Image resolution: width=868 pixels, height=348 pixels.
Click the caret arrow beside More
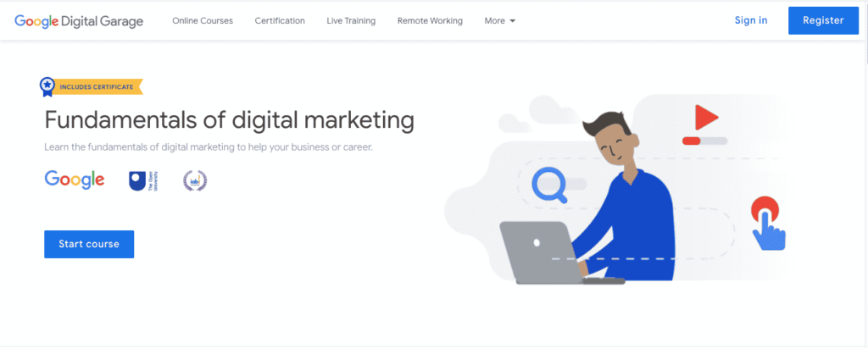point(512,21)
